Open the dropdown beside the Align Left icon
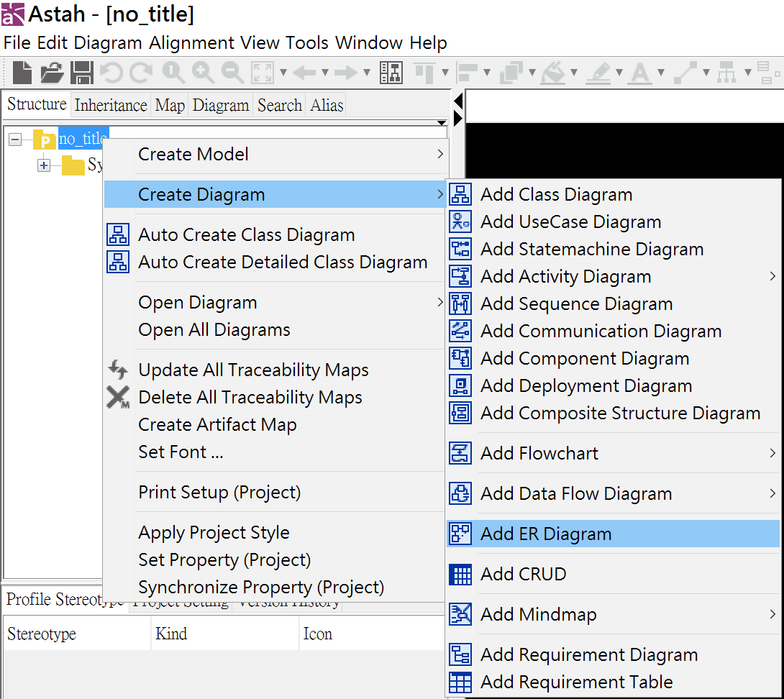784x699 pixels. coord(487,73)
